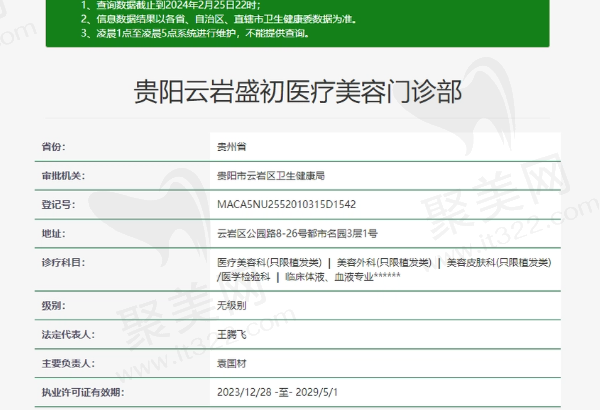This screenshot has width=600, height=410.
Task: Click the text 美容外科(只限植发类)
Action: pyautogui.click(x=384, y=263)
